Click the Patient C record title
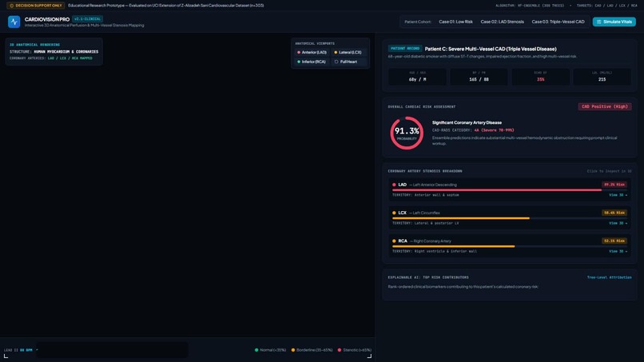The width and height of the screenshot is (644, 362). click(x=491, y=49)
